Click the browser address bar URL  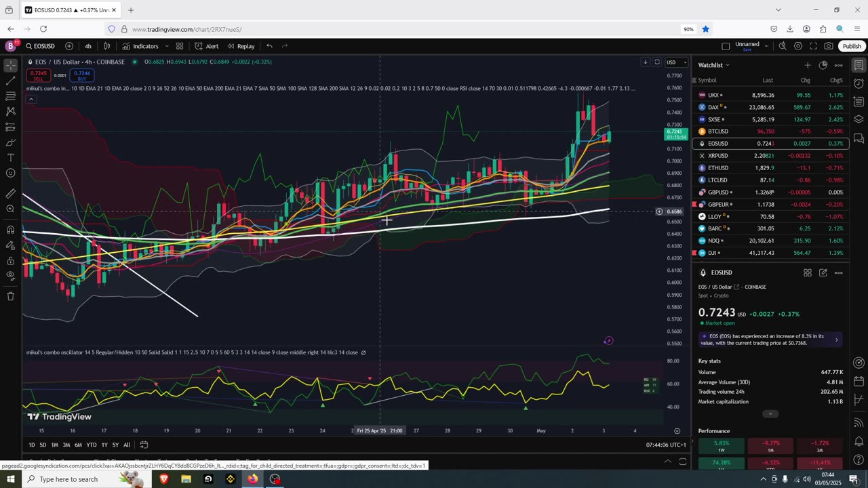(186, 29)
